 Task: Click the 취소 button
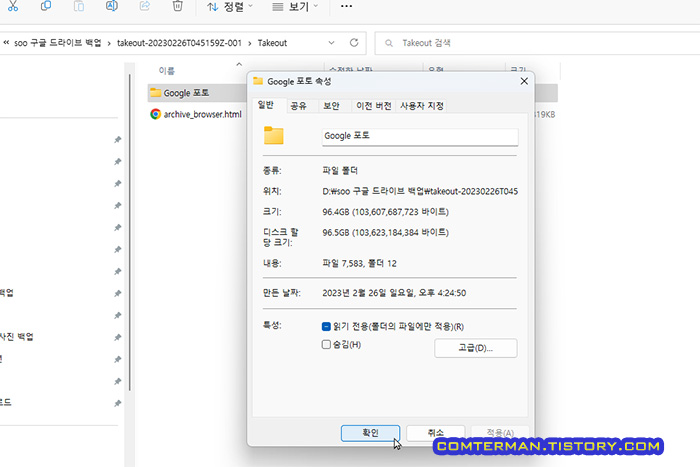tap(436, 433)
